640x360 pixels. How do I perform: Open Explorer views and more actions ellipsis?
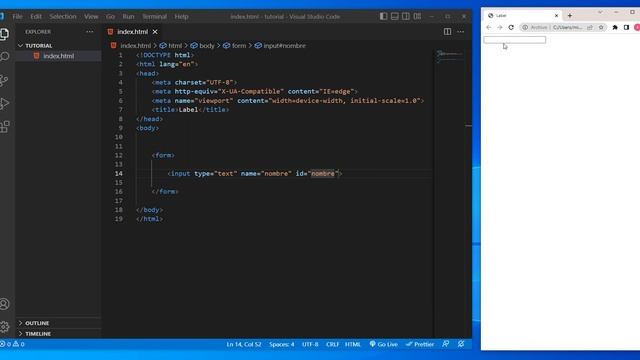[x=89, y=32]
